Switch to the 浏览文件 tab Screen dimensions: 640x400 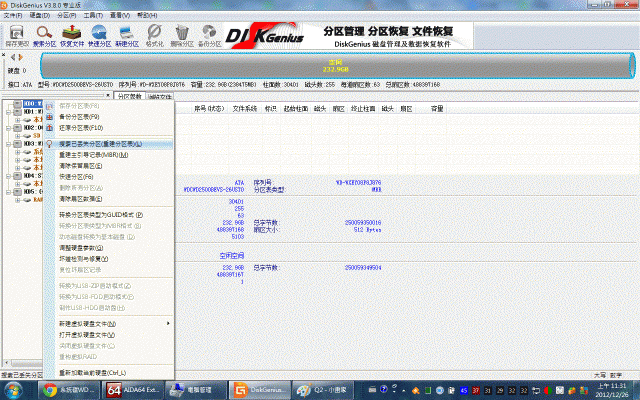click(160, 97)
